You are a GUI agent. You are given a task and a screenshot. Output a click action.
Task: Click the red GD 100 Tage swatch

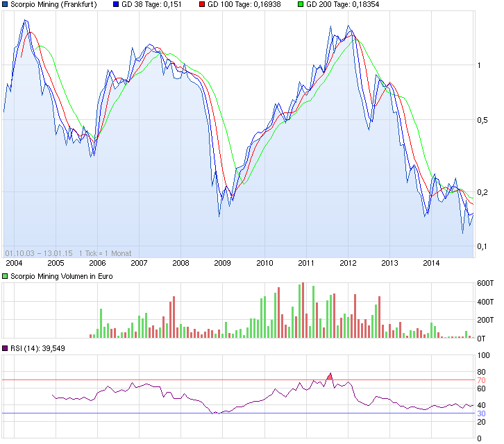click(202, 4)
